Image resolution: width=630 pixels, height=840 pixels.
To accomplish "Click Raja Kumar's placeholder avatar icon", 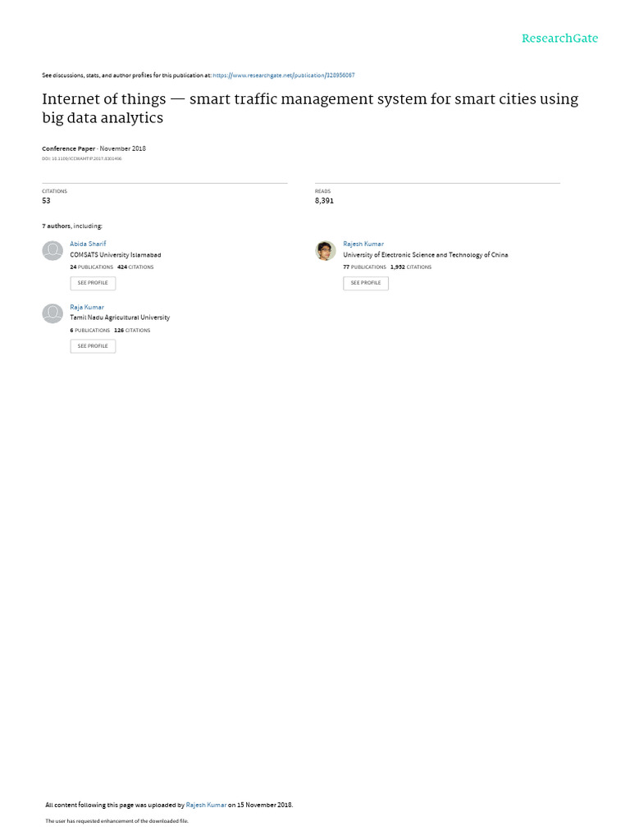I will tap(52, 313).
